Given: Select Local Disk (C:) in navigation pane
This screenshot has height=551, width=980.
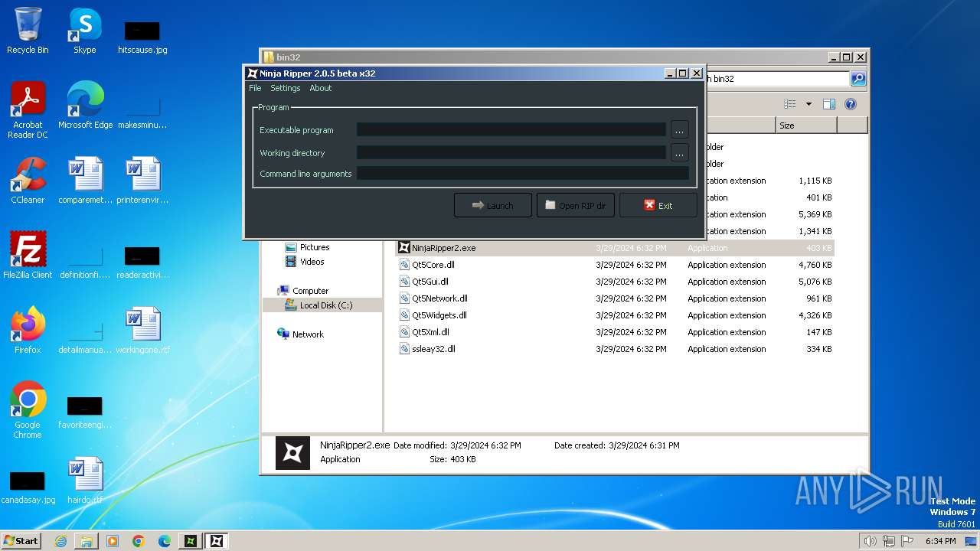Looking at the screenshot, I should click(318, 305).
